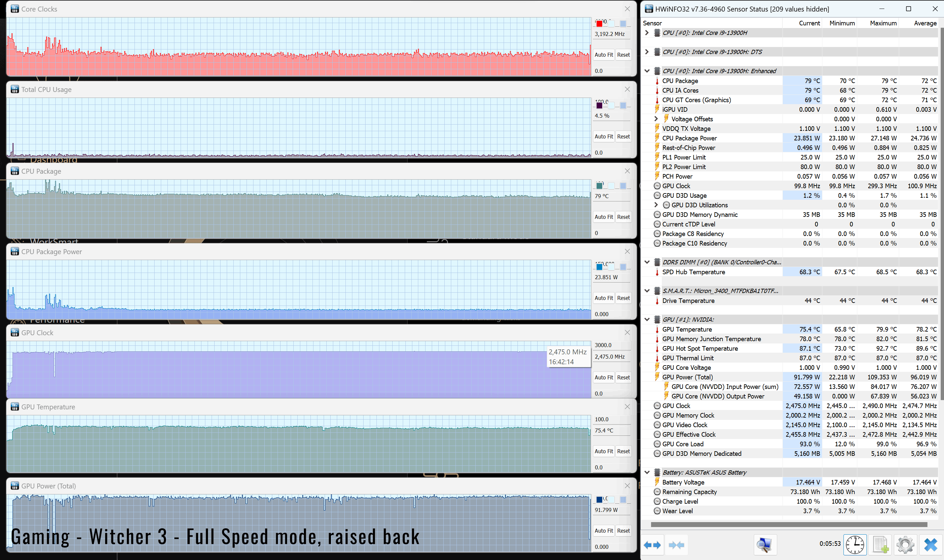Select the SPD Hub Temperature row
Viewport: 944px width, 560px height.
[790, 272]
